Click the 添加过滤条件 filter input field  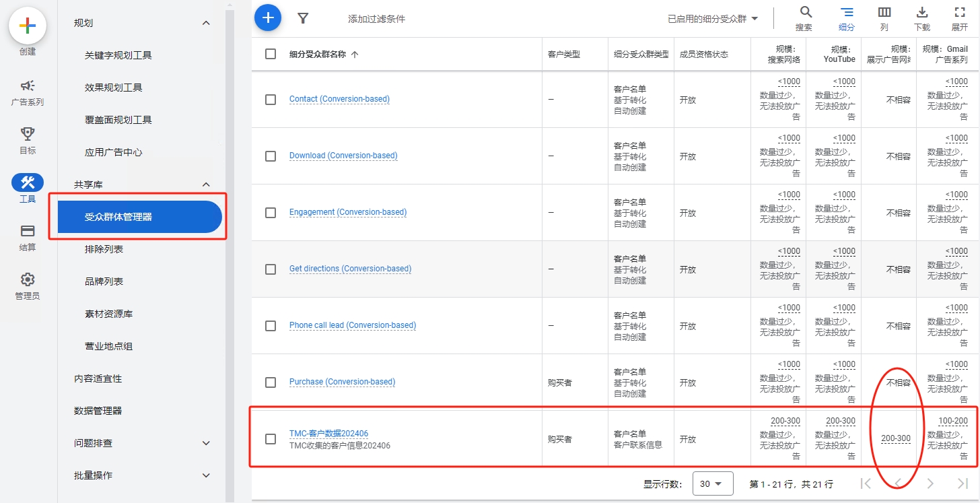coord(377,19)
